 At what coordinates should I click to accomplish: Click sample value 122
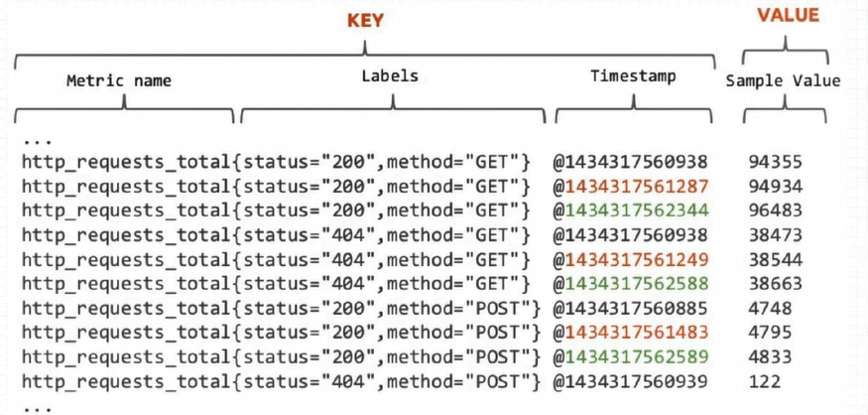click(x=765, y=381)
